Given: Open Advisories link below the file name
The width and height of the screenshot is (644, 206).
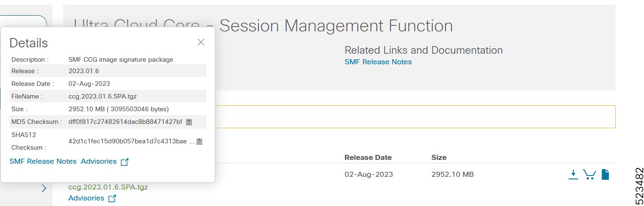Looking at the screenshot, I should pos(86,198).
